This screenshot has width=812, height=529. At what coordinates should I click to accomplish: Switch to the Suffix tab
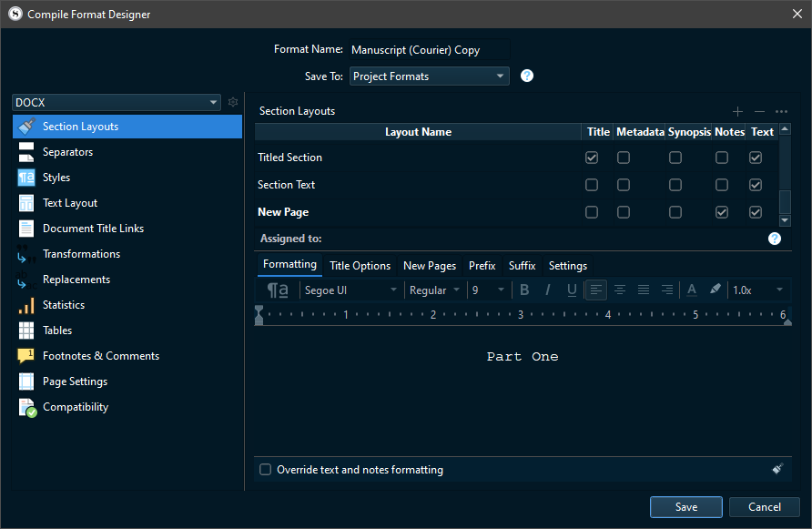(522, 266)
